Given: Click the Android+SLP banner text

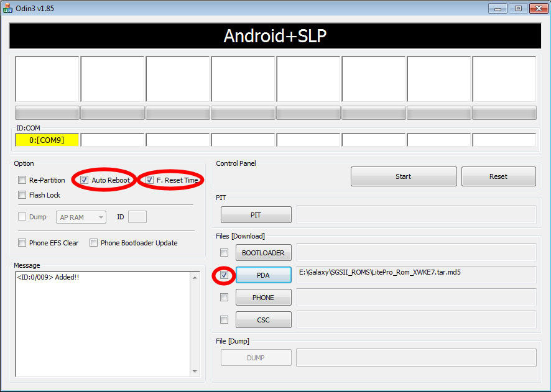Looking at the screenshot, I should (275, 36).
